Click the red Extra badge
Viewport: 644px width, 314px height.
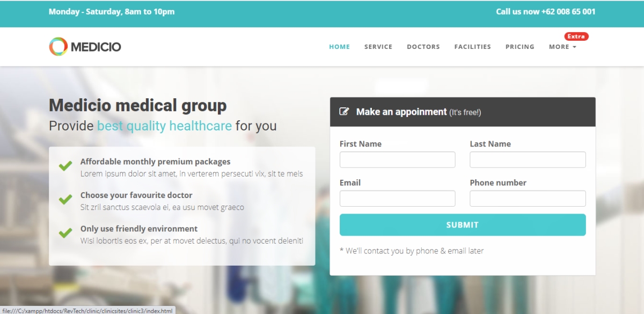point(576,36)
